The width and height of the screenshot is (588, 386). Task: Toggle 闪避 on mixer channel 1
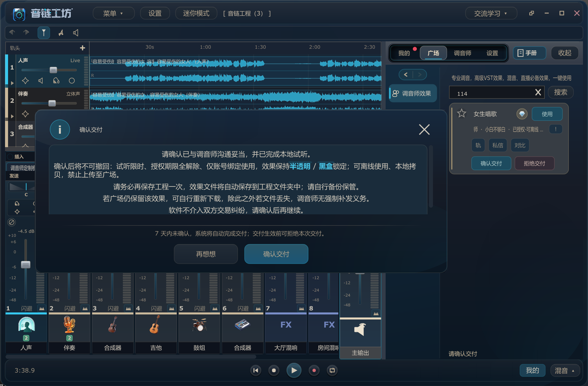[27, 308]
